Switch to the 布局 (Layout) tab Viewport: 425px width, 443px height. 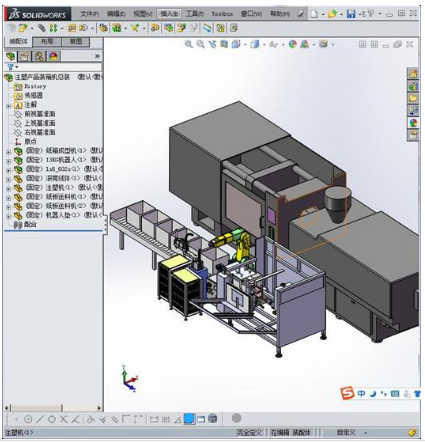[47, 41]
